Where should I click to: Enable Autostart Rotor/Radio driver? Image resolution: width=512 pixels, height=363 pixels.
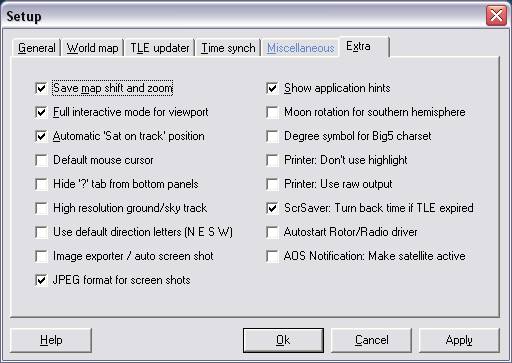272,232
